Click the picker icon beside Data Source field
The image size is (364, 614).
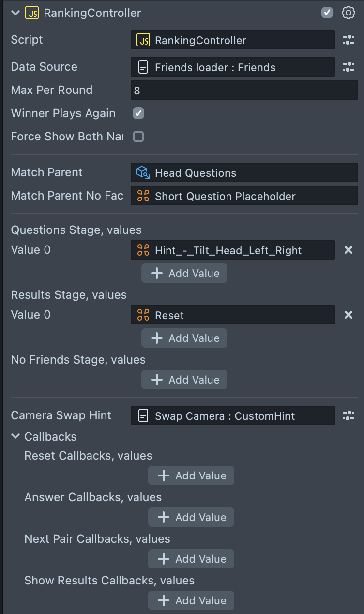tap(349, 67)
